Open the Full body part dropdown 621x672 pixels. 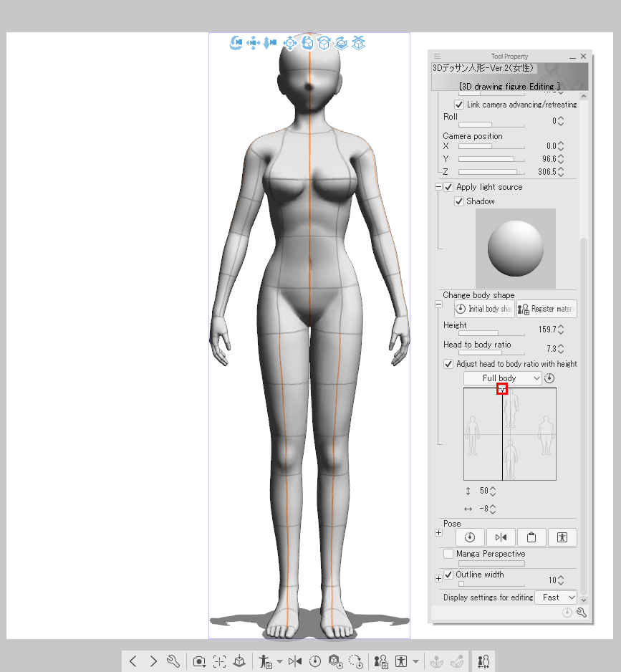point(502,378)
